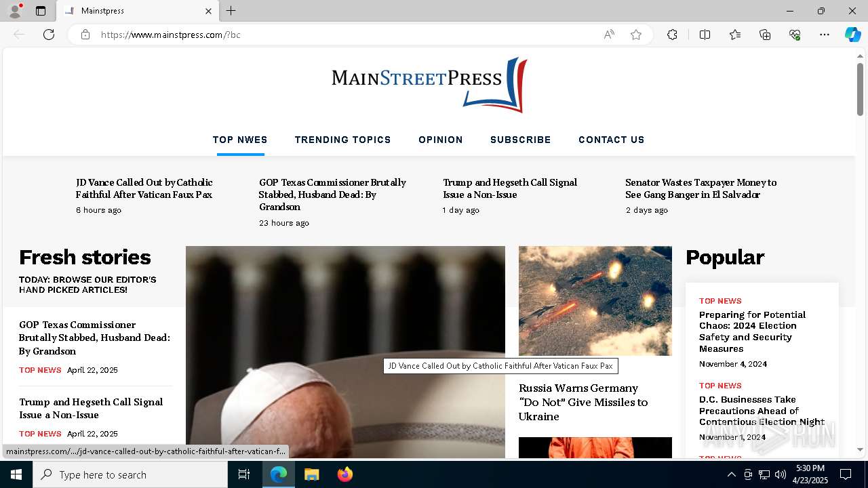This screenshot has height=488, width=868.
Task: Click the page vertical scrollbar thumb
Action: [x=860, y=89]
